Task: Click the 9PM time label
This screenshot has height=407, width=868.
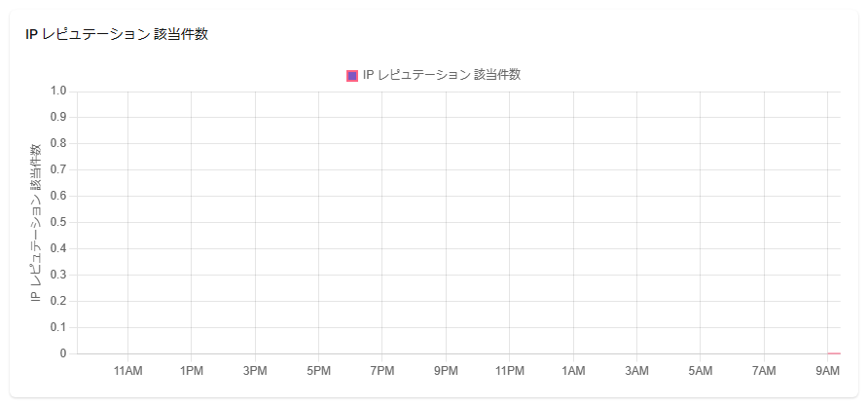Action: tap(446, 371)
